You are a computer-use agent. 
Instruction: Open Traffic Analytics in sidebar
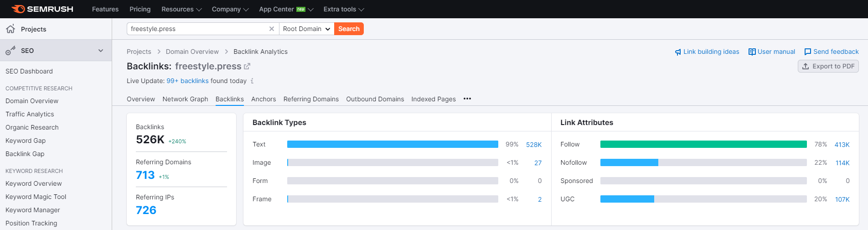30,114
